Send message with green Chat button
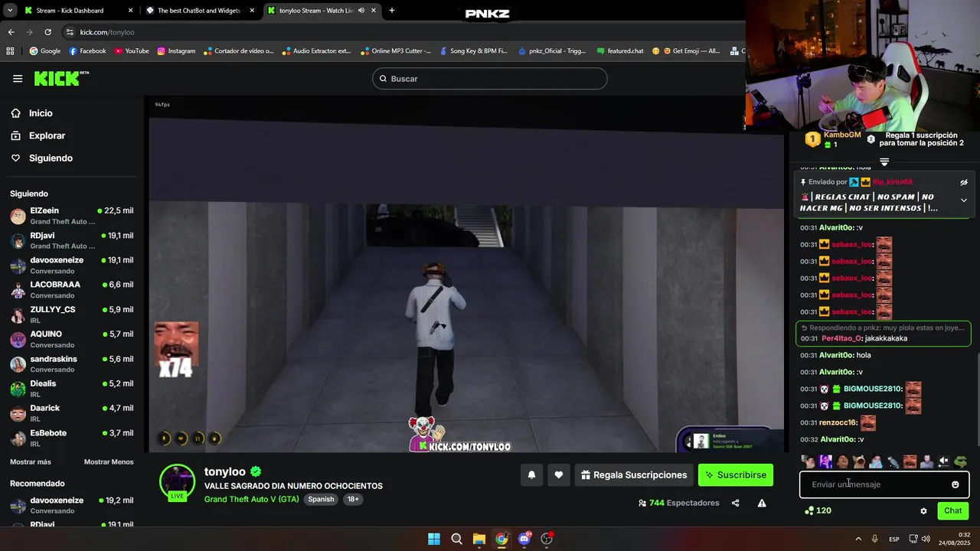The width and height of the screenshot is (980, 551). tap(953, 510)
